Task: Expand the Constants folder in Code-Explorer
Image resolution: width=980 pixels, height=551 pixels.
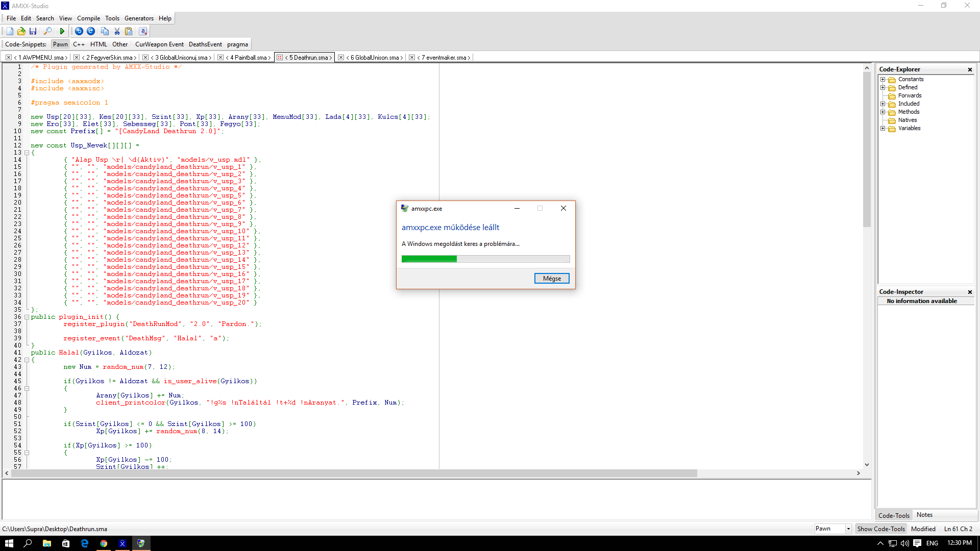Action: tap(883, 80)
